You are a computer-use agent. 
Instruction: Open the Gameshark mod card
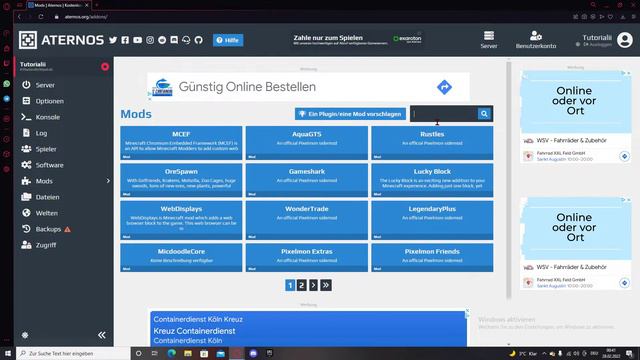307,180
